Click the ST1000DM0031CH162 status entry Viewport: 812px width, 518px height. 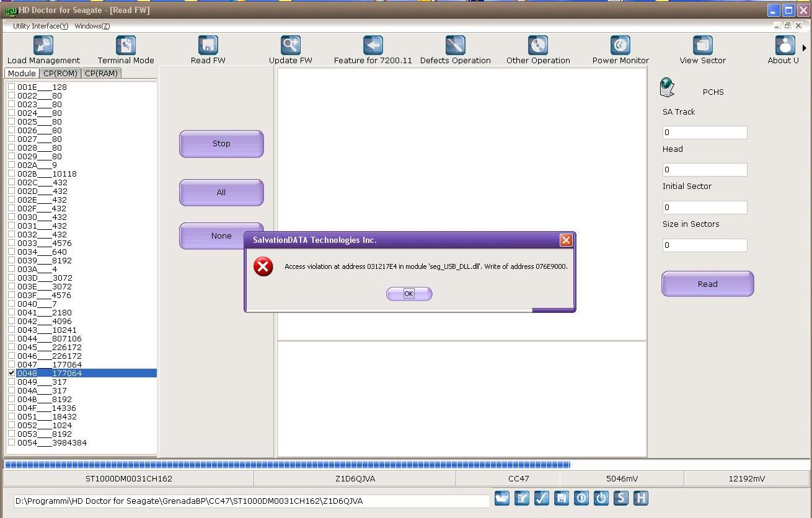(129, 478)
